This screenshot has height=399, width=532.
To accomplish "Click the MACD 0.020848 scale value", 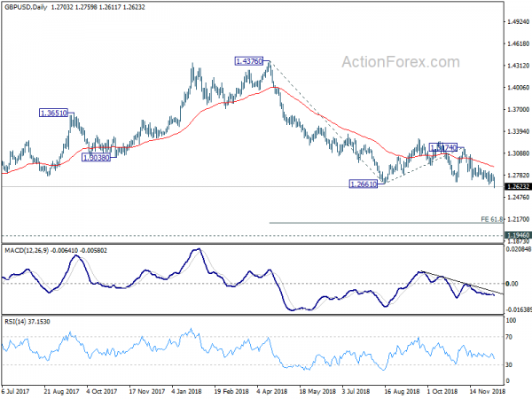I will 519,249.
